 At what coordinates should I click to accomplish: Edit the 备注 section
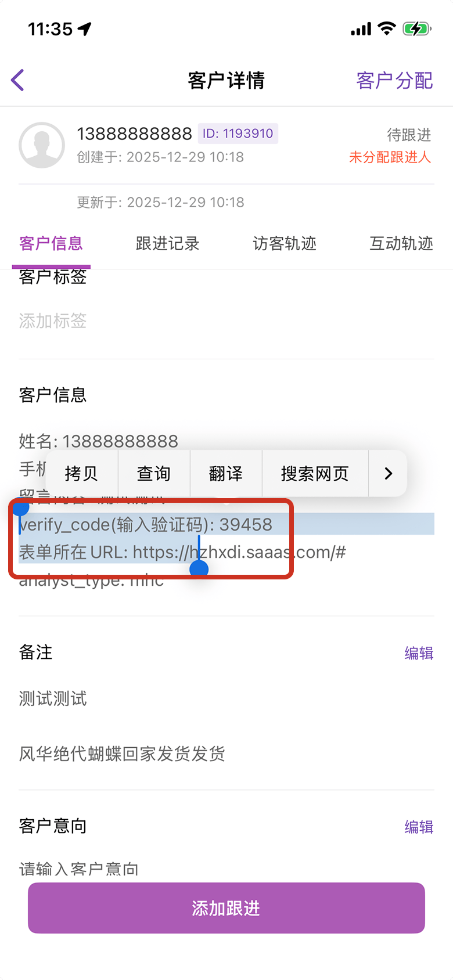tap(419, 653)
